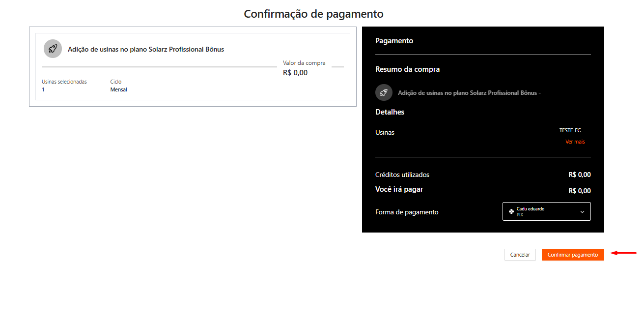Click the Valor da compra amount
The width and height of the screenshot is (644, 322).
295,73
